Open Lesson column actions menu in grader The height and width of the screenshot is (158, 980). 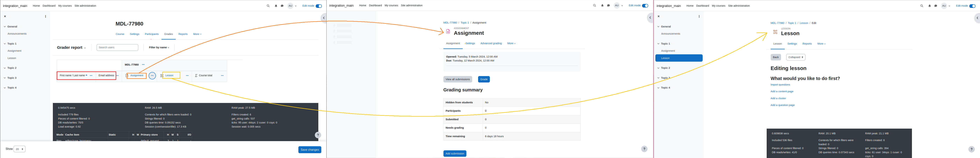click(187, 76)
